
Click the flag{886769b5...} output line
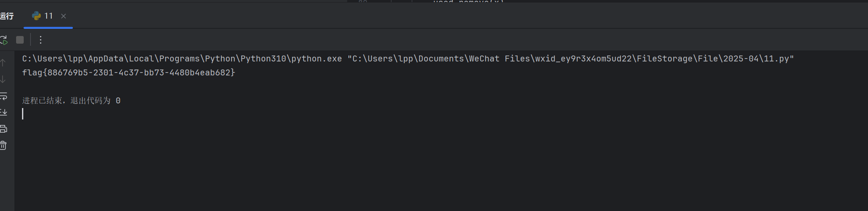(128, 73)
